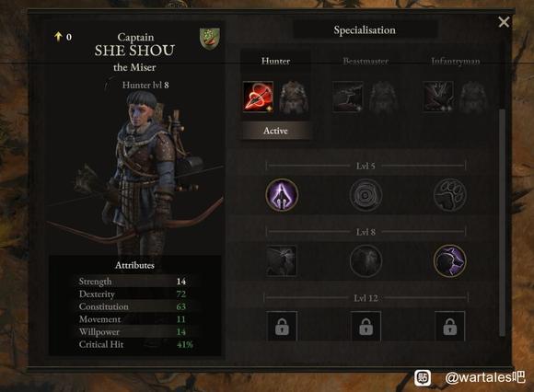Choose the square Lvl 8 skill icon
The height and width of the screenshot is (392, 534).
tap(282, 260)
